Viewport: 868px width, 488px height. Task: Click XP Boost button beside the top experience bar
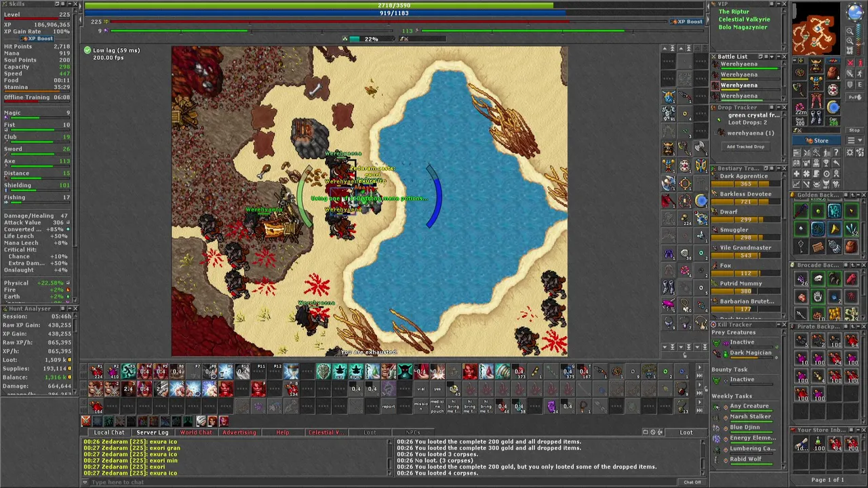coord(687,22)
